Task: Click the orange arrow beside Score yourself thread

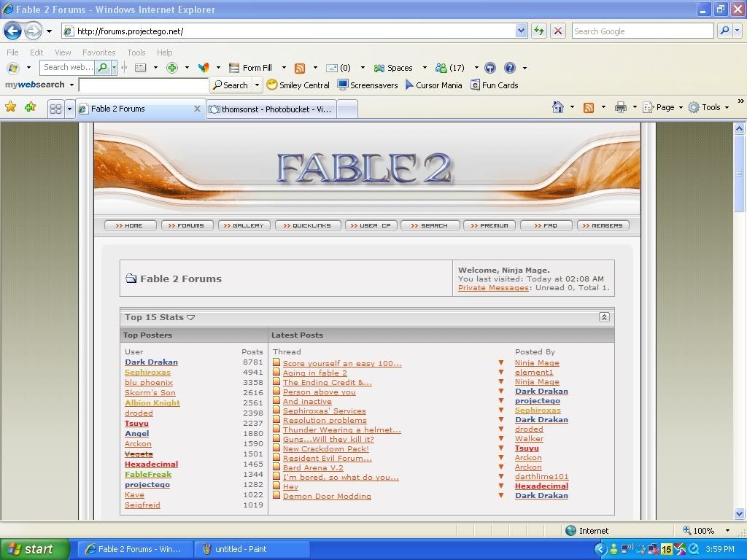Action: tap(500, 363)
